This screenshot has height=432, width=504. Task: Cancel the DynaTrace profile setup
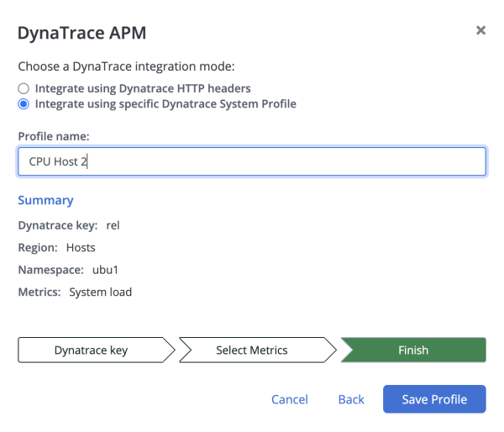[x=290, y=399]
